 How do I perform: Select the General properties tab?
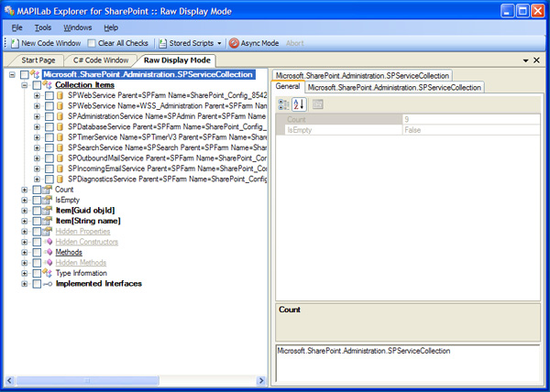(288, 87)
